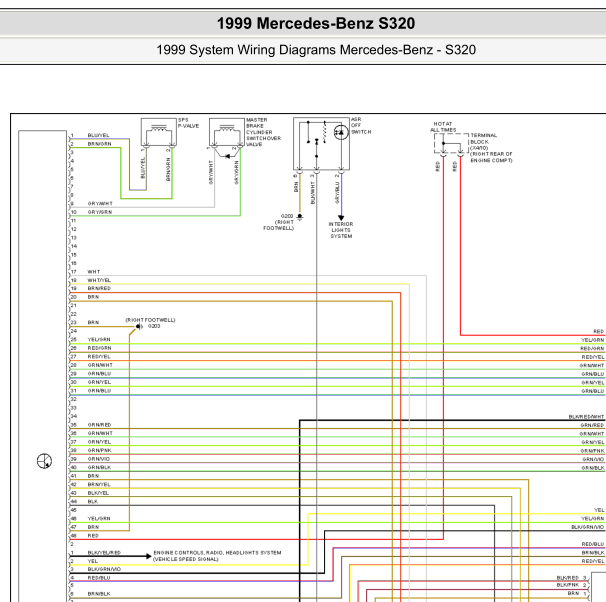Click pin 4 'RED/BLU' label on lower connector
Image resolution: width=606 pixels, height=602 pixels.
tap(99, 578)
